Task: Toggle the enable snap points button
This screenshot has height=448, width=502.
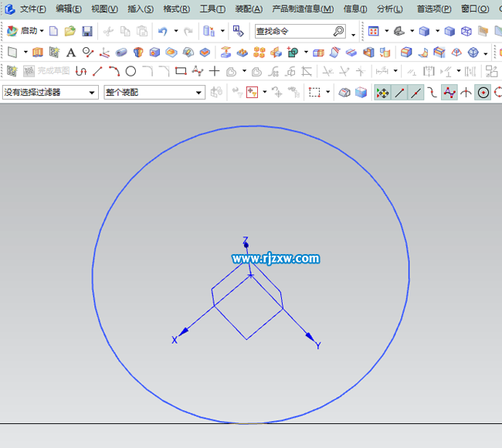Action: [x=382, y=93]
